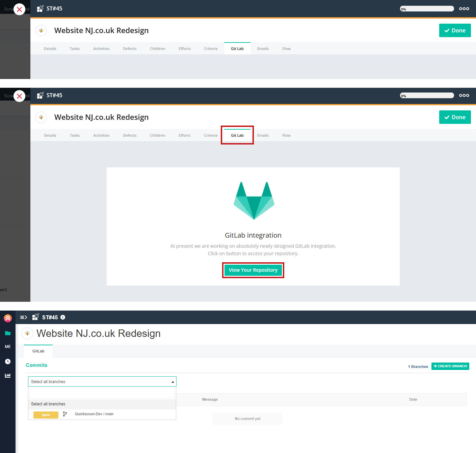Select the Git Lab tab in middle screenshot
Screen dimensions: 476x453
237,135
